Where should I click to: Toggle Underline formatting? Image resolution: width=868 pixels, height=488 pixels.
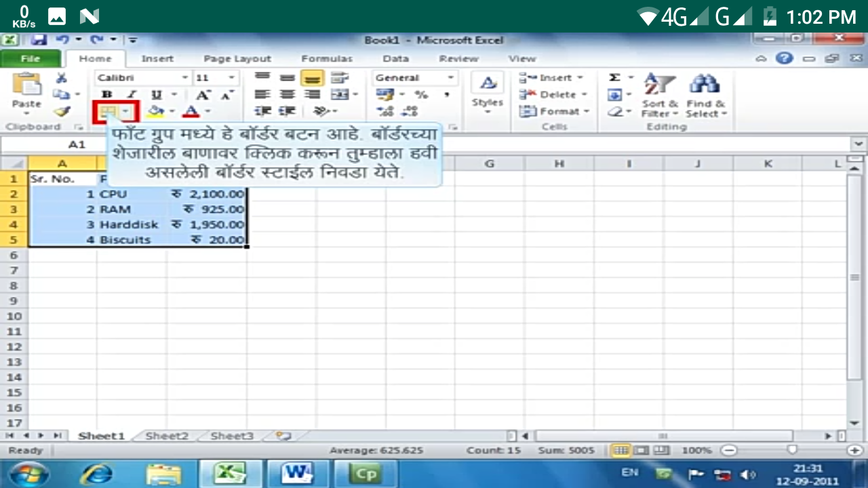[157, 94]
